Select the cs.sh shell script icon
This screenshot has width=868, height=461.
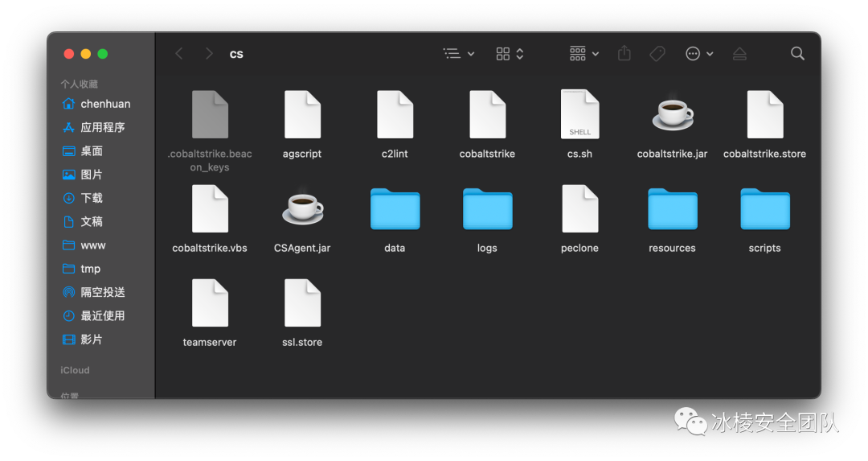pos(579,114)
